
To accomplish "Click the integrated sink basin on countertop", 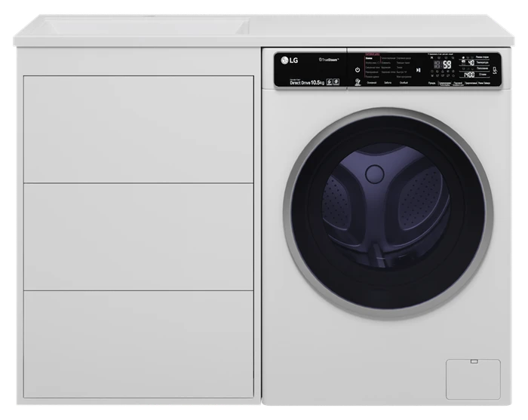I will [x=145, y=26].
